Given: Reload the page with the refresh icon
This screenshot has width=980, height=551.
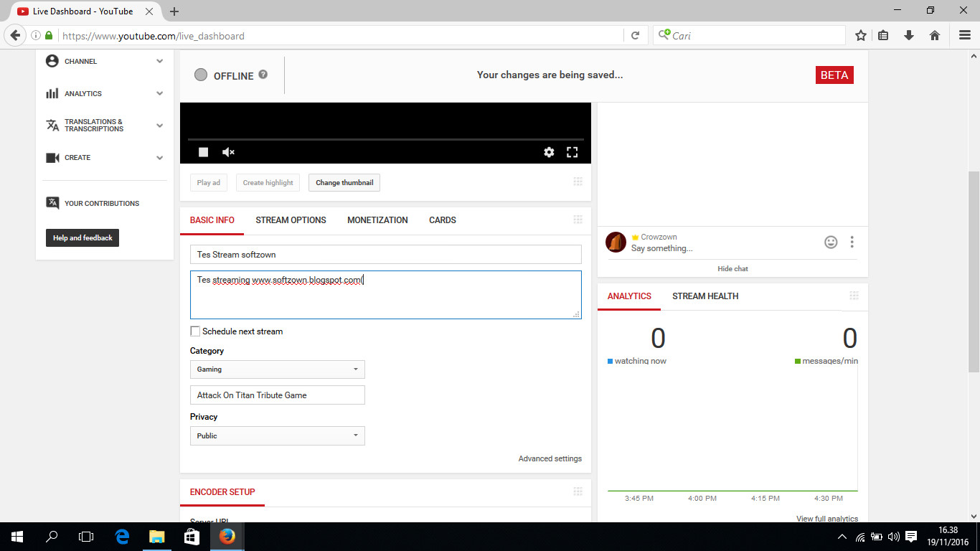Looking at the screenshot, I should [635, 35].
